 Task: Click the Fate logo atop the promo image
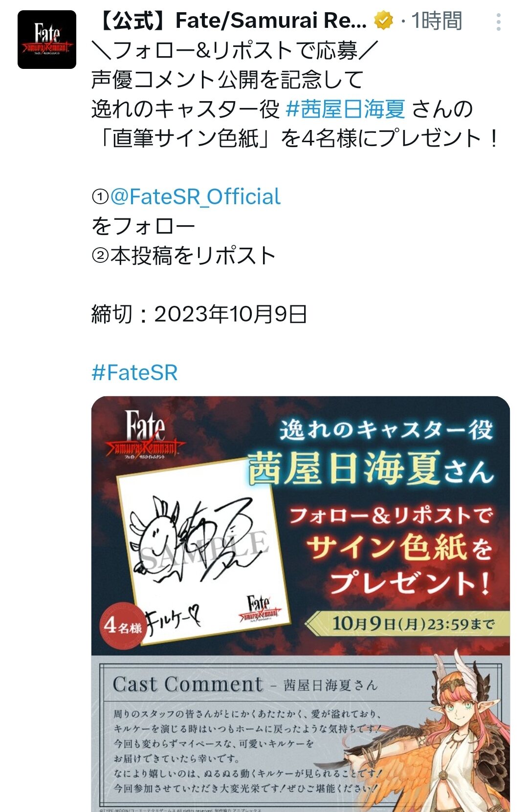pyautogui.click(x=145, y=435)
